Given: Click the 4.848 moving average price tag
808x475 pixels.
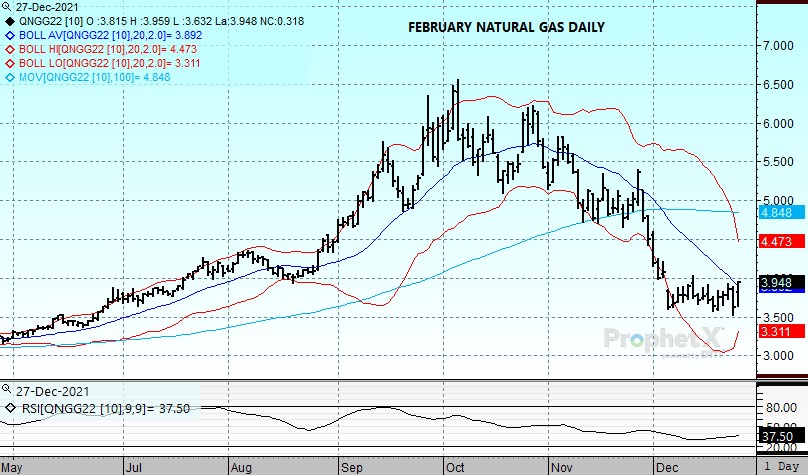Looking at the screenshot, I should click(x=777, y=213).
